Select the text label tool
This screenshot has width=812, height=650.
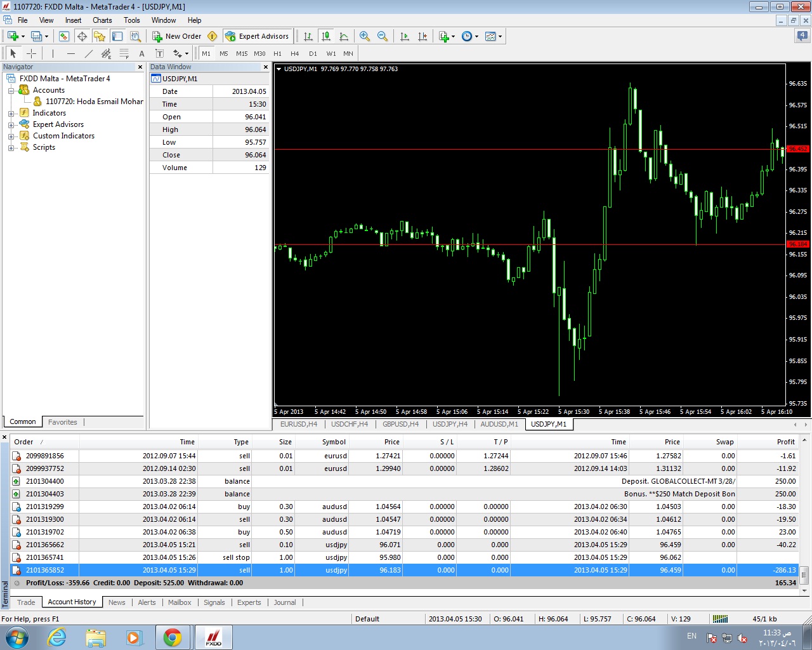[159, 53]
